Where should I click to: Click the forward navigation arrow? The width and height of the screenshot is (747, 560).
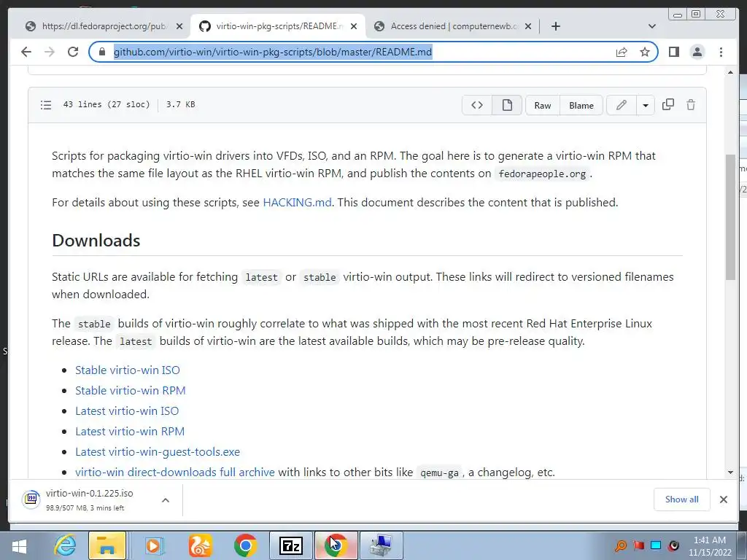click(50, 52)
